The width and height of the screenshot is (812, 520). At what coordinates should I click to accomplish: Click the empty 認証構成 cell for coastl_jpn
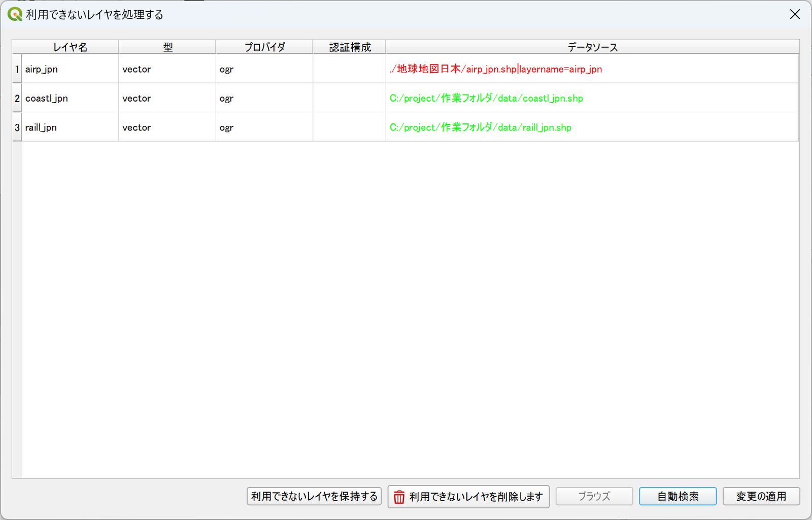[350, 98]
